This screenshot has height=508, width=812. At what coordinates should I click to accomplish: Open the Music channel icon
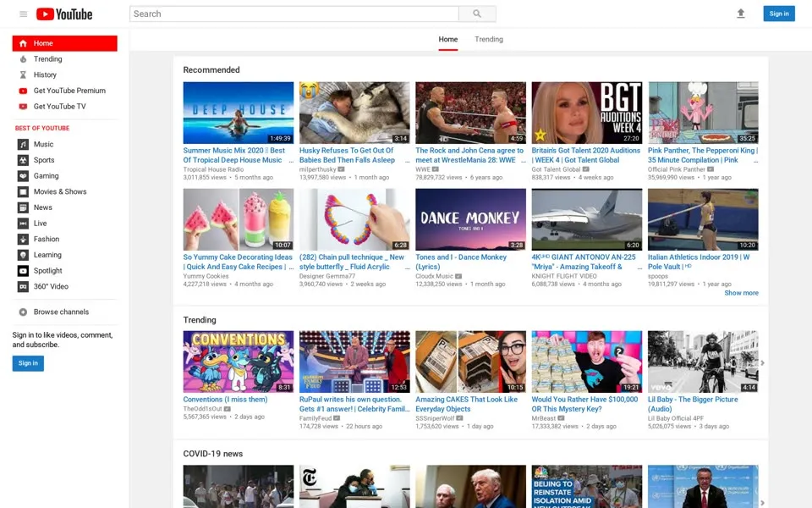coord(23,144)
